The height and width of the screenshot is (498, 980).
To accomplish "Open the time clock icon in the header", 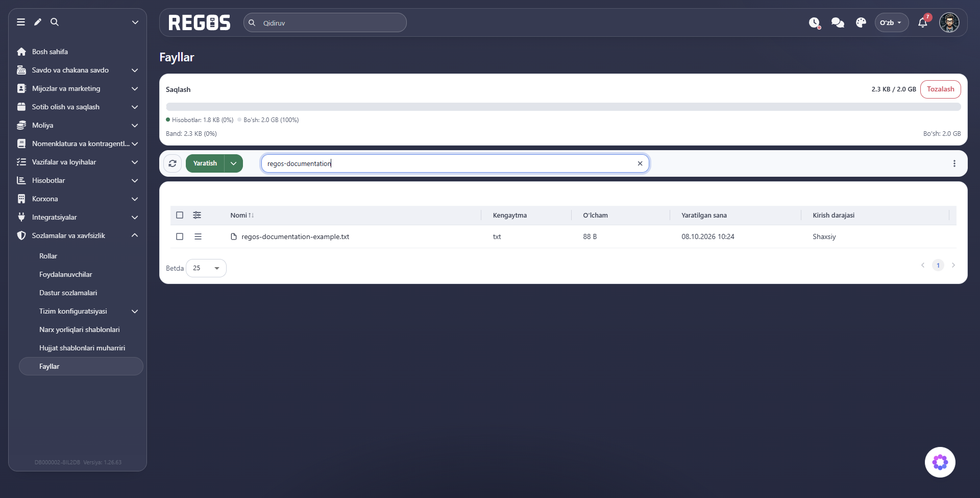I will click(x=814, y=22).
